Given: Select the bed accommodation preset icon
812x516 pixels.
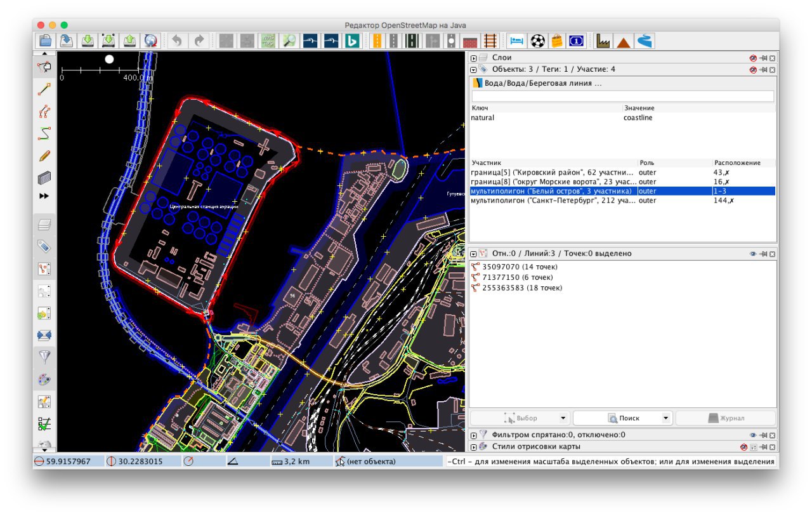Looking at the screenshot, I should point(517,41).
